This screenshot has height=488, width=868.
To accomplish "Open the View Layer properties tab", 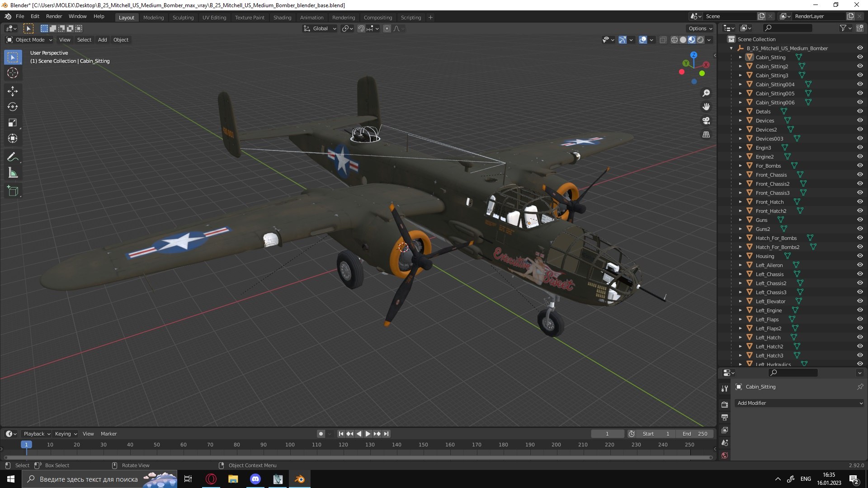I will (x=725, y=430).
